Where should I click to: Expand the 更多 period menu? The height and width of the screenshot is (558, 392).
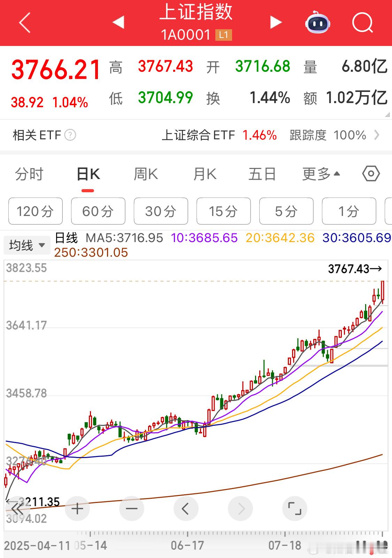tap(321, 174)
